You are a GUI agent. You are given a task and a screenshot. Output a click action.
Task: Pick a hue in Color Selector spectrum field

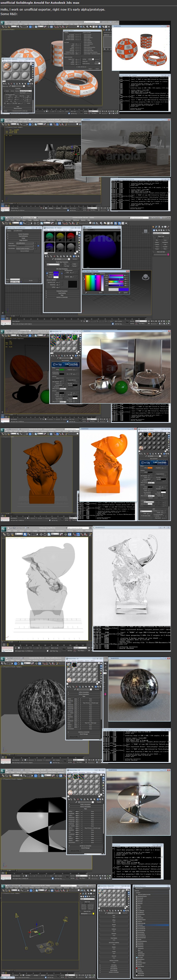93,283
